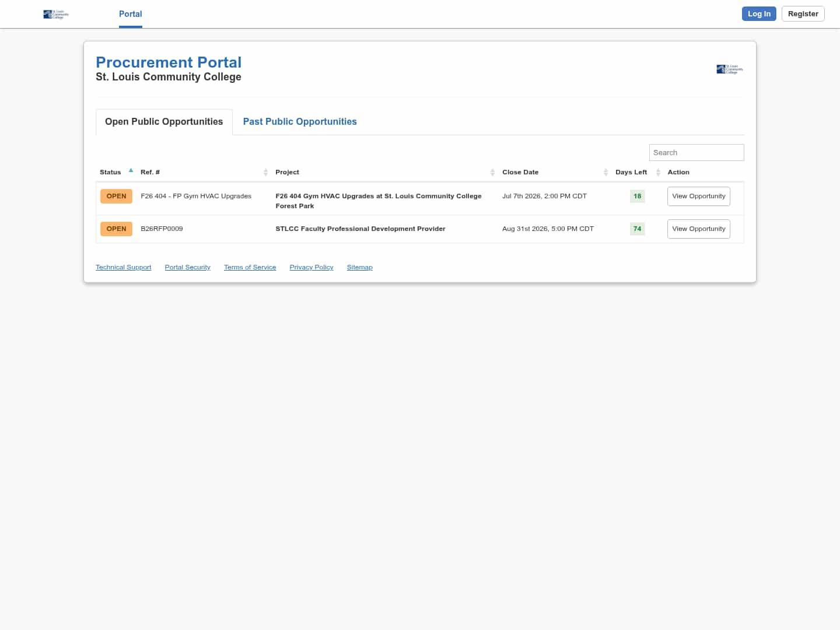840x630 pixels.
Task: Click the 74 days left badge
Action: tap(638, 229)
